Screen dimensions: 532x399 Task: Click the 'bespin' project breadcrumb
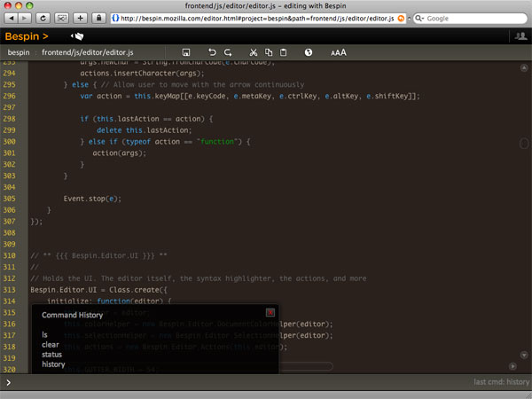(x=19, y=53)
